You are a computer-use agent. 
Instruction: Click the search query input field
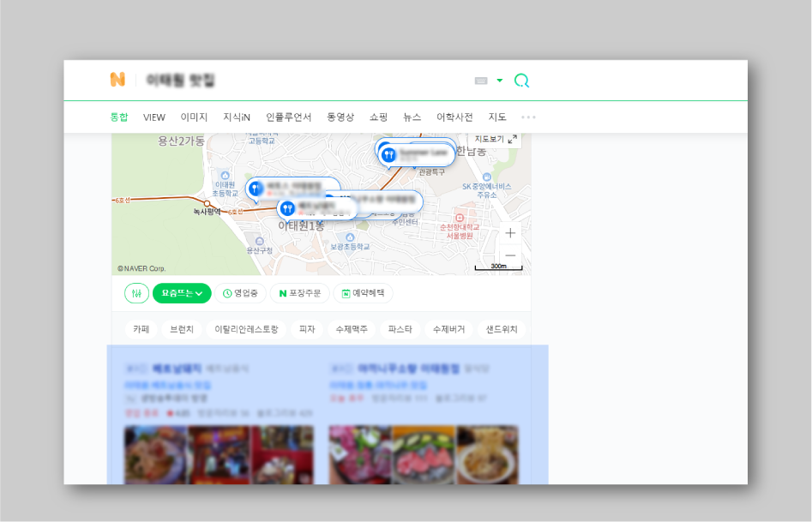tap(300, 81)
